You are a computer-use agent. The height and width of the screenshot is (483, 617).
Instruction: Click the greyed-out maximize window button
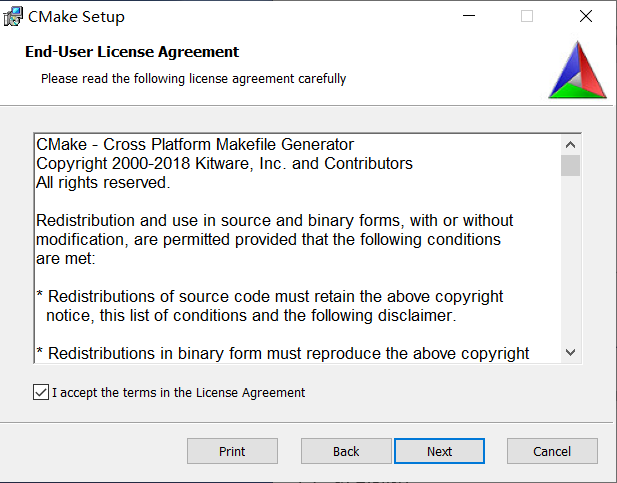[527, 16]
